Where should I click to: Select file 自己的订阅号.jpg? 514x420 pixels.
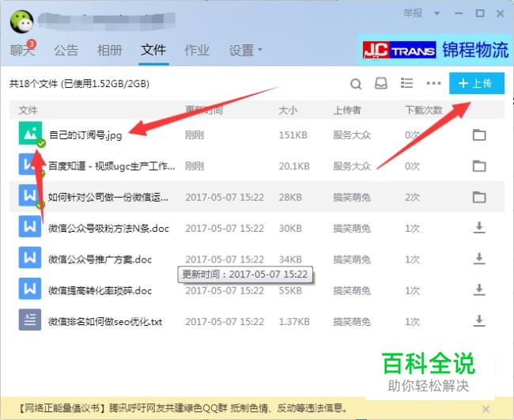click(85, 134)
